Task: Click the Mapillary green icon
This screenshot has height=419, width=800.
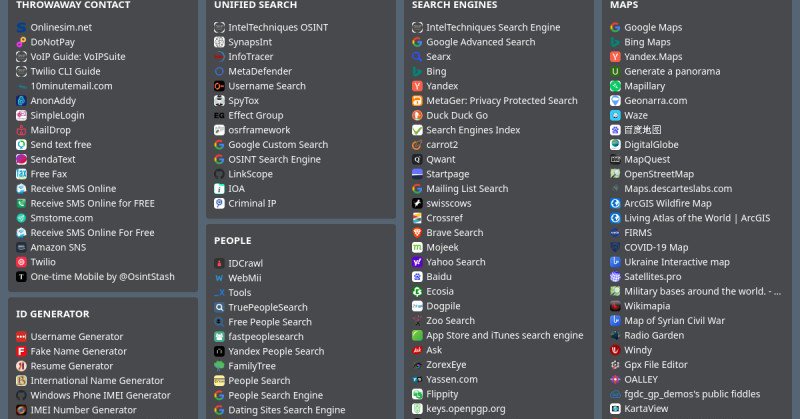Action: pyautogui.click(x=615, y=86)
